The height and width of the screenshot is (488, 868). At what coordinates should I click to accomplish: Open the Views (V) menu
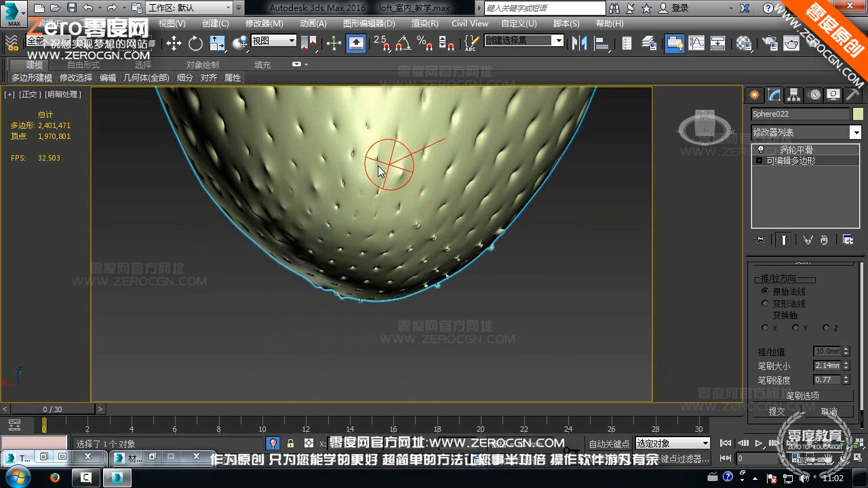[172, 23]
